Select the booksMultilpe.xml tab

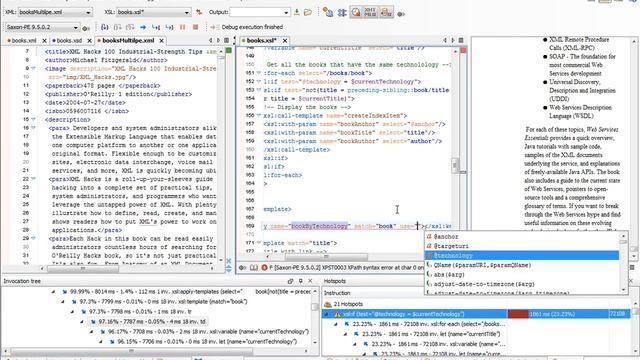pos(128,40)
